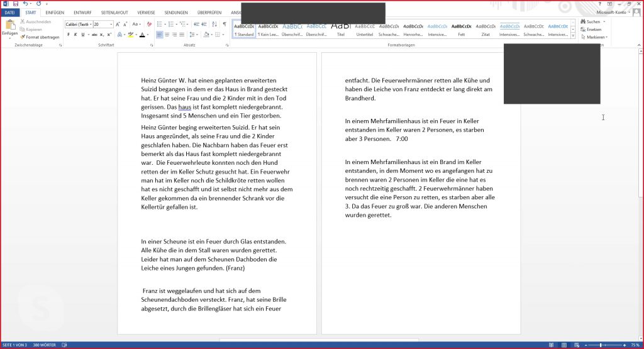This screenshot has width=644, height=349.
Task: Toggle bold (F) formatting
Action: click(x=69, y=35)
